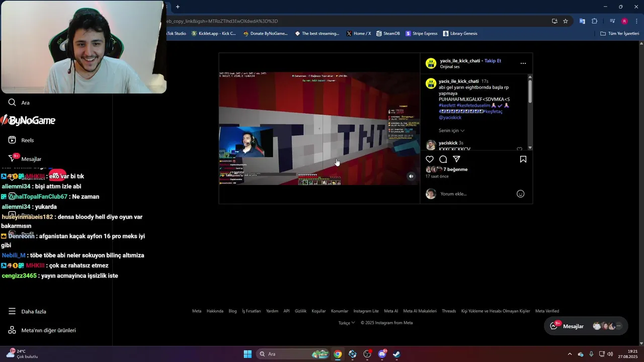Screen dimensions: 644x362
Task: Open the emoji picker in the comment box
Action: 521,194
